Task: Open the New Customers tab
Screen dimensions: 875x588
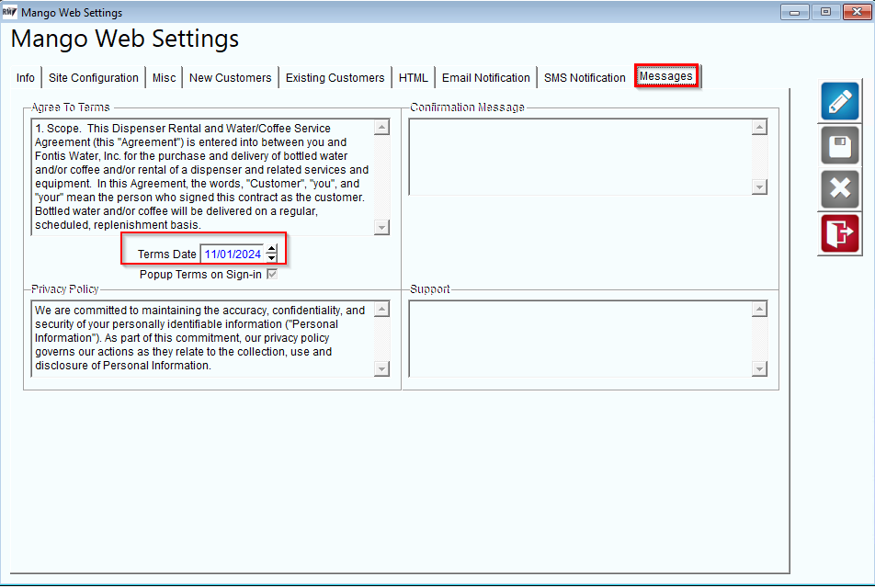Action: [230, 77]
